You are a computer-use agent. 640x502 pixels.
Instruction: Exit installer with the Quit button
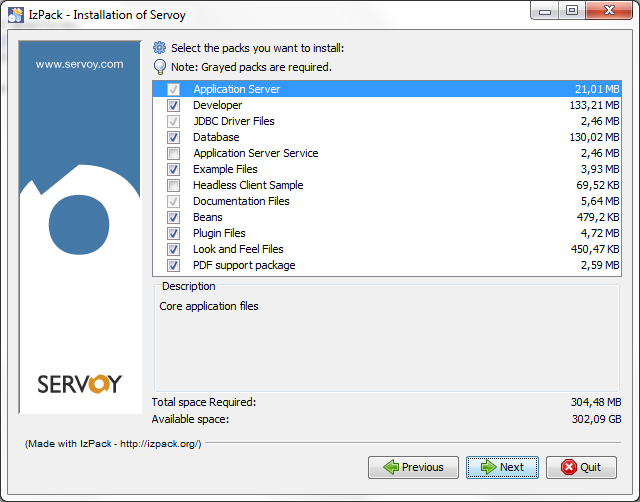coord(581,467)
